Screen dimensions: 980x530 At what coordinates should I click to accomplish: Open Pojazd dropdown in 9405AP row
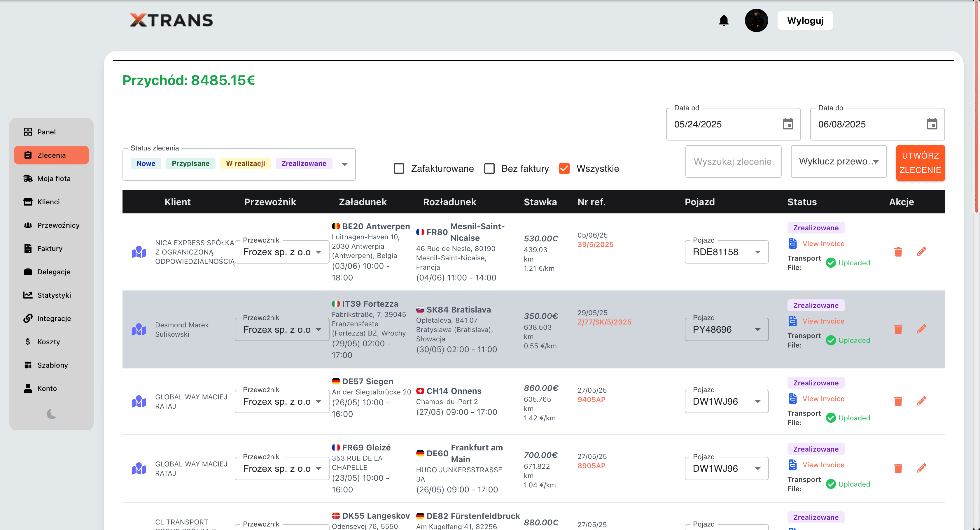coord(726,401)
